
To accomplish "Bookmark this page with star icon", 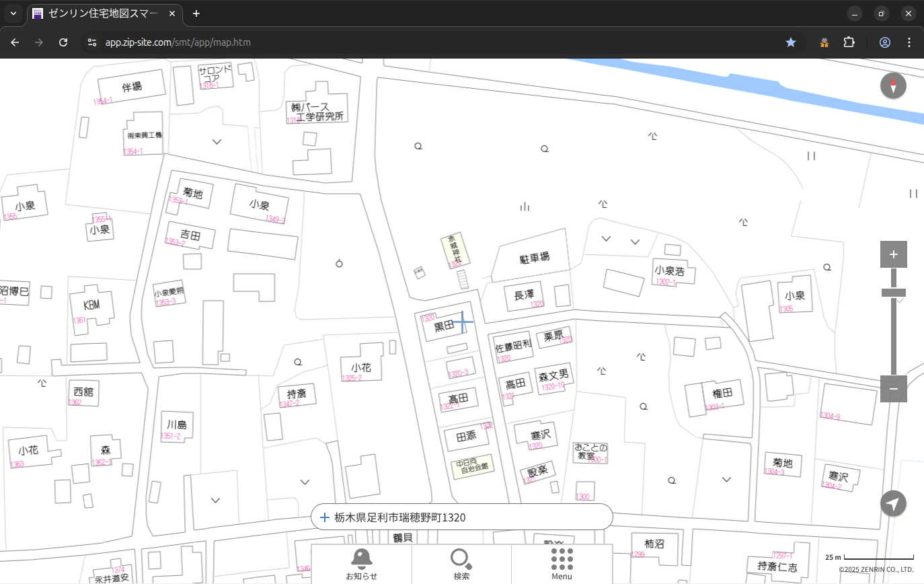I will pos(791,42).
